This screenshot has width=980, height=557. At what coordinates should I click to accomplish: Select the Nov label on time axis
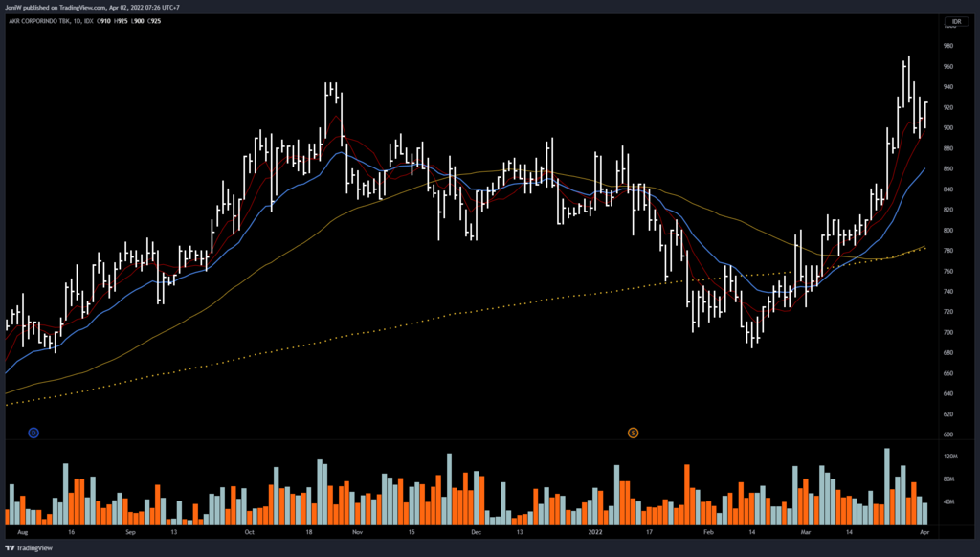(359, 529)
